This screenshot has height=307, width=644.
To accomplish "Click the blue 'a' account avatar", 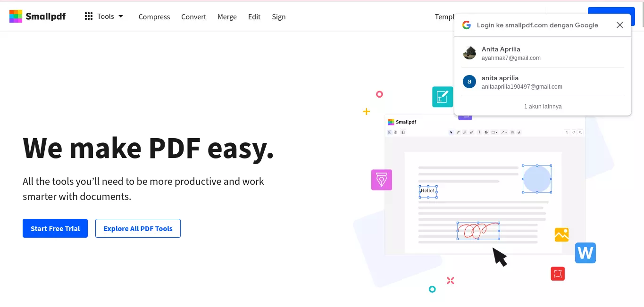I will tap(469, 82).
